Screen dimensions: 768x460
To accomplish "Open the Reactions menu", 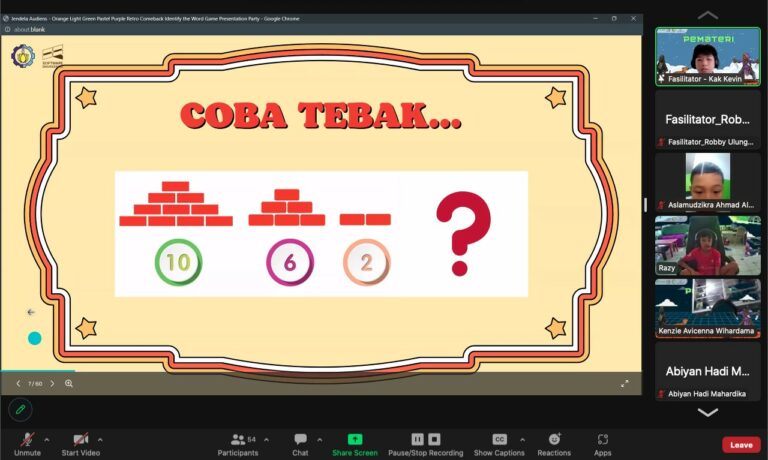I will (554, 440).
